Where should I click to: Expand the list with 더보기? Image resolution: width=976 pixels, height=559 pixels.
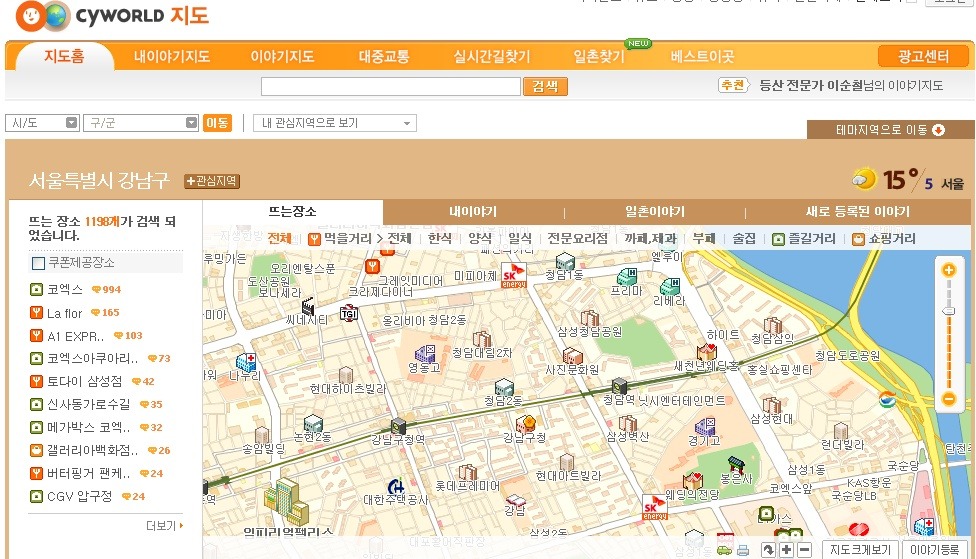tap(164, 526)
